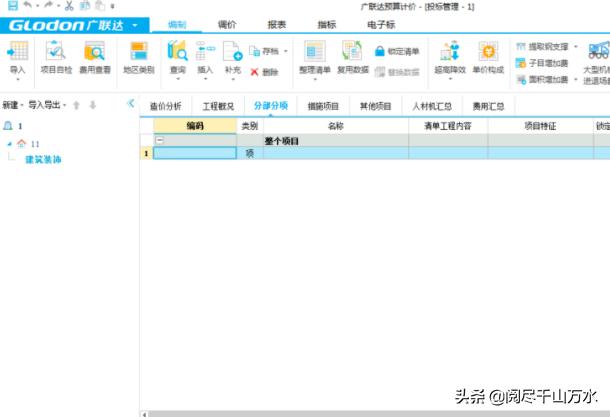This screenshot has width=610, height=417.
Task: Click the 名称 column header
Action: click(x=336, y=126)
